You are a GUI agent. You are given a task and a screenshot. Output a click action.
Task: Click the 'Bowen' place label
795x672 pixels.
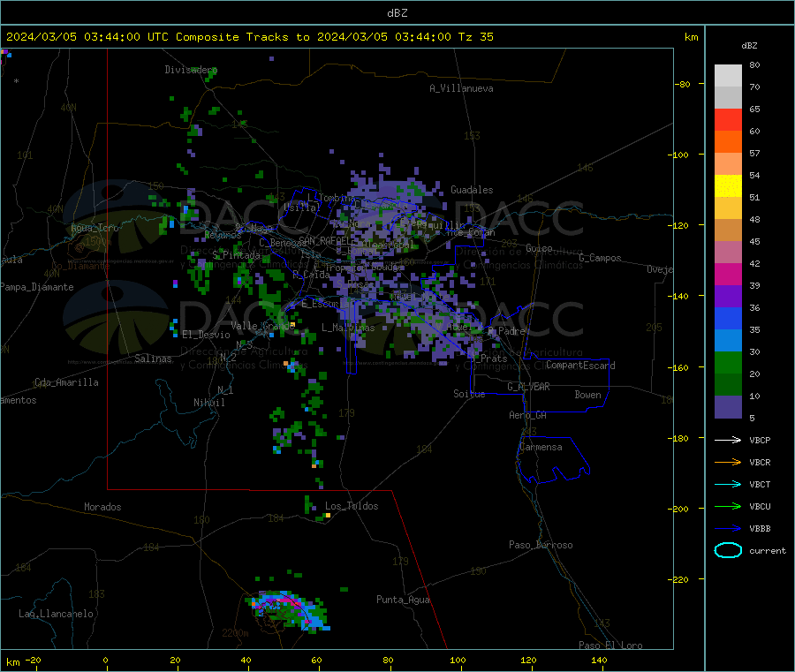pyautogui.click(x=587, y=395)
